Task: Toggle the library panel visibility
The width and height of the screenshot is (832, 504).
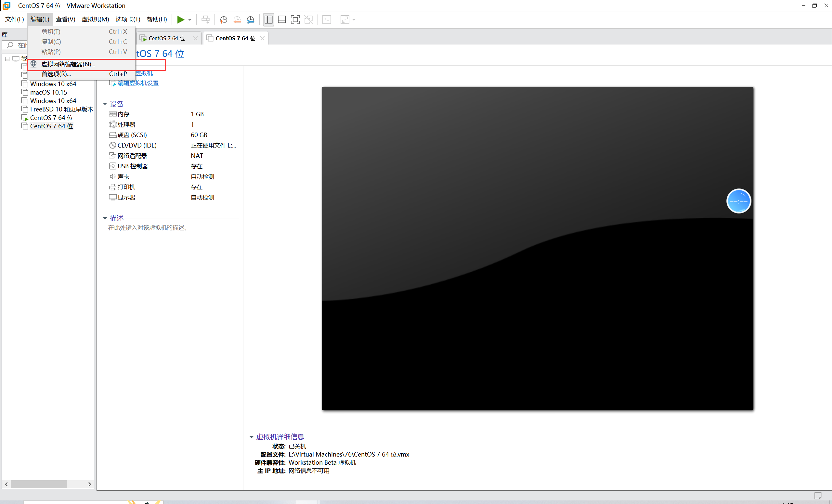Action: pos(268,19)
